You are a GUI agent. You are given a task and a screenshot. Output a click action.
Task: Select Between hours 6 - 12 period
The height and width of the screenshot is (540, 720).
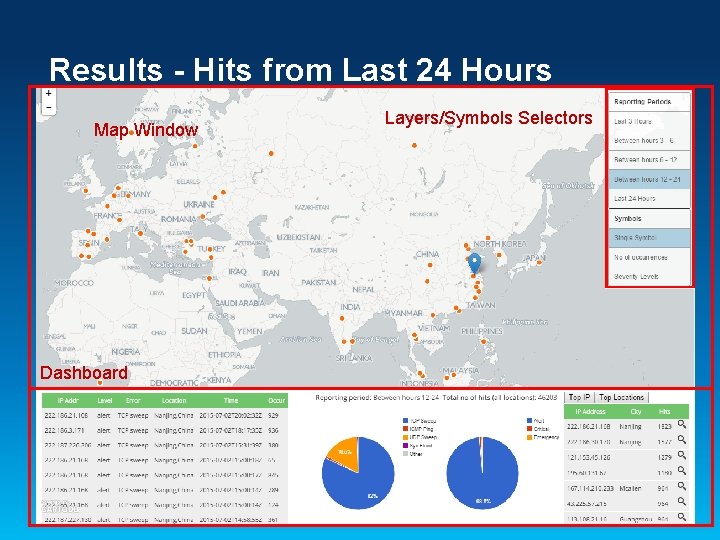tap(649, 160)
